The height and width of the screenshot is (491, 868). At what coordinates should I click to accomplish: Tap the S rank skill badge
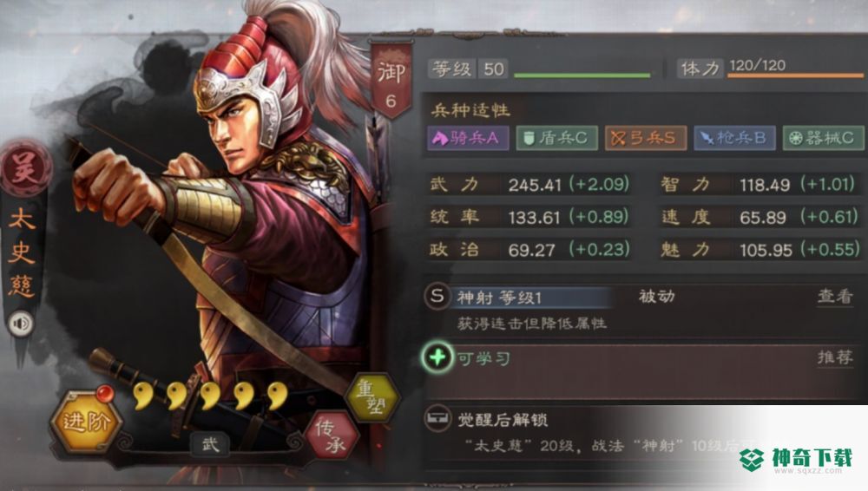(437, 296)
